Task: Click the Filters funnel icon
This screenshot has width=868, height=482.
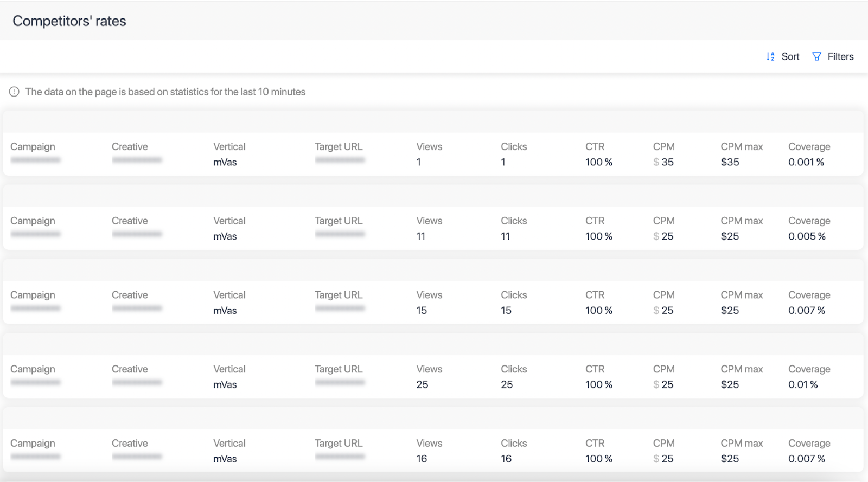Action: pos(816,56)
